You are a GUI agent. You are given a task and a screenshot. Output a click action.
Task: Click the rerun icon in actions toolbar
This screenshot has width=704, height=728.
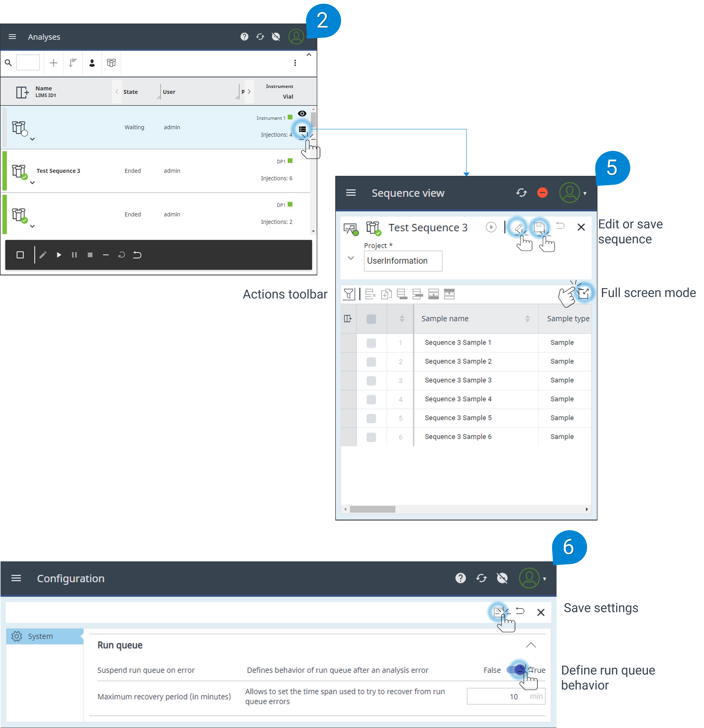(x=122, y=255)
